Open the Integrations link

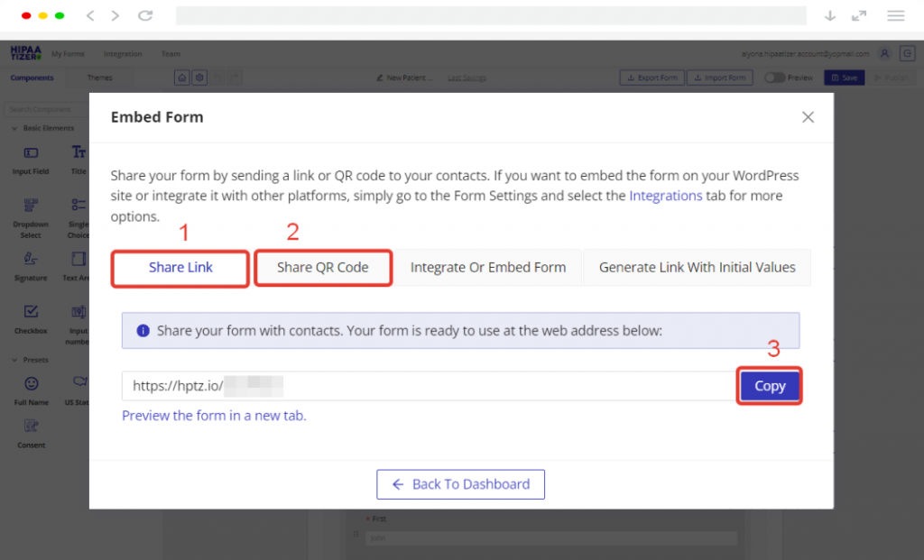click(x=666, y=196)
